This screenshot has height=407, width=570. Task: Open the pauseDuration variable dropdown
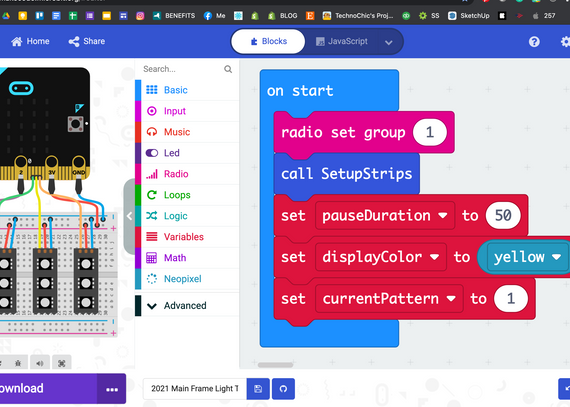(x=385, y=216)
